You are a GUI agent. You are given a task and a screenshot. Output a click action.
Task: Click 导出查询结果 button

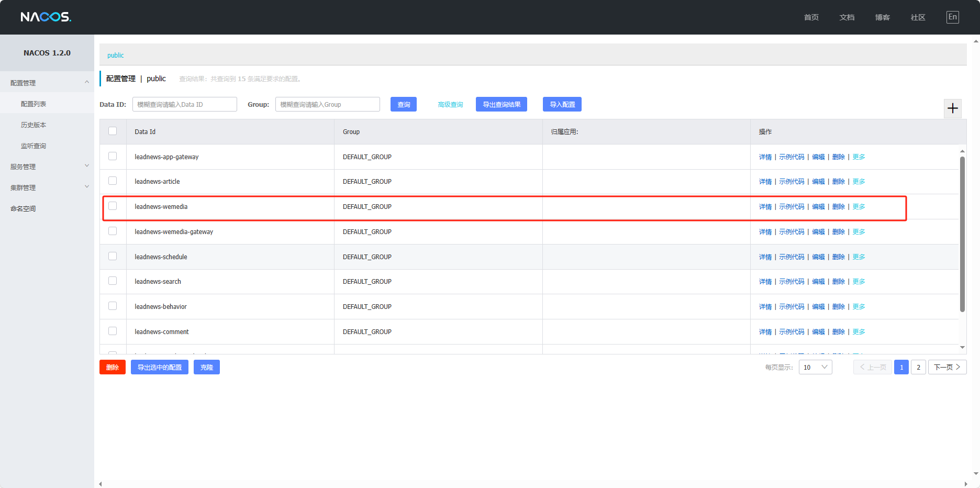click(x=502, y=104)
